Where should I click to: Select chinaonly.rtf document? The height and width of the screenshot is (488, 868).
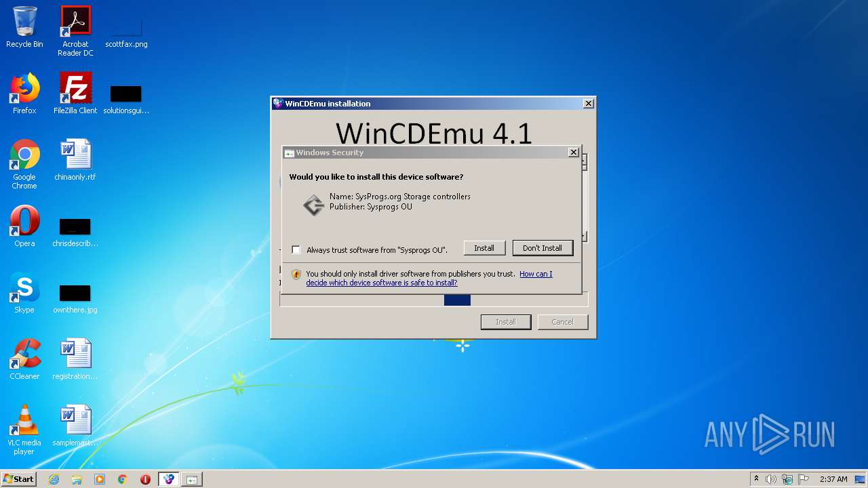coord(75,160)
